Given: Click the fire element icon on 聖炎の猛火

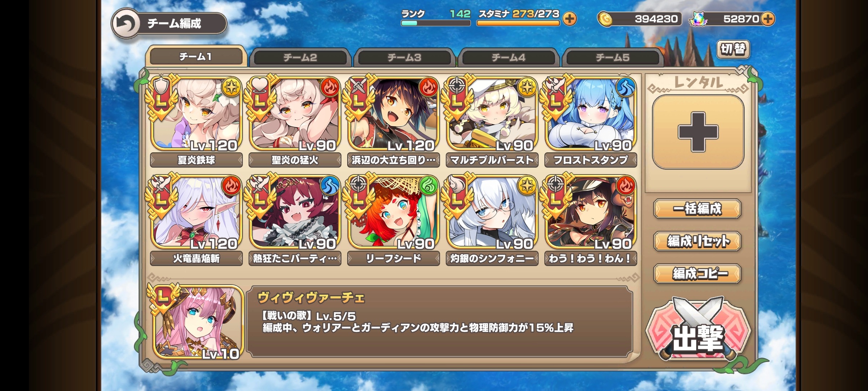Looking at the screenshot, I should click(329, 87).
